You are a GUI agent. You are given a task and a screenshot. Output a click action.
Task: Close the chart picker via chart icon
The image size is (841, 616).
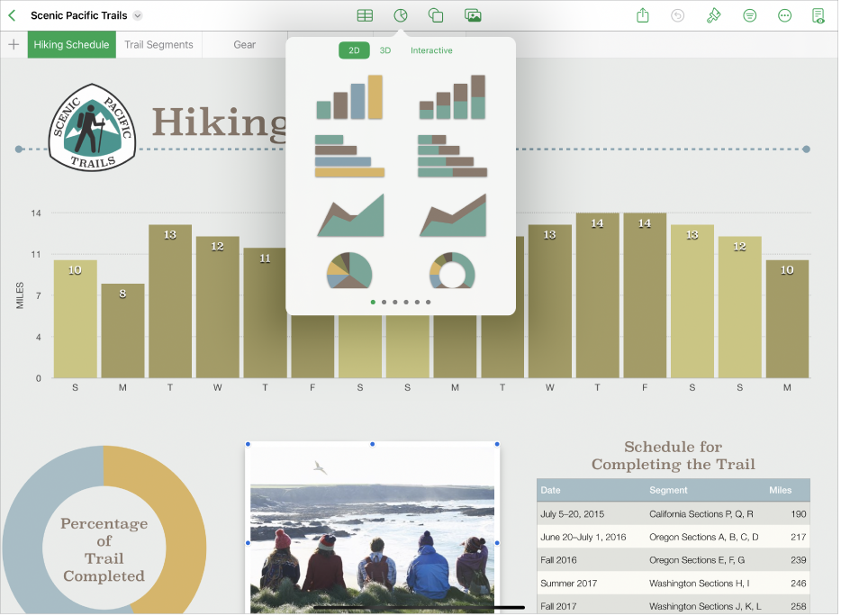coord(401,15)
